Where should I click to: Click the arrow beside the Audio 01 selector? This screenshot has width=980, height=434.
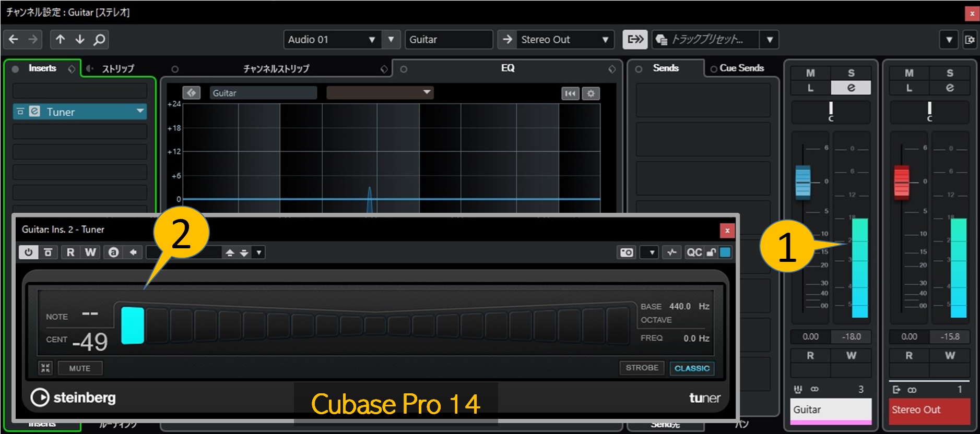click(391, 40)
